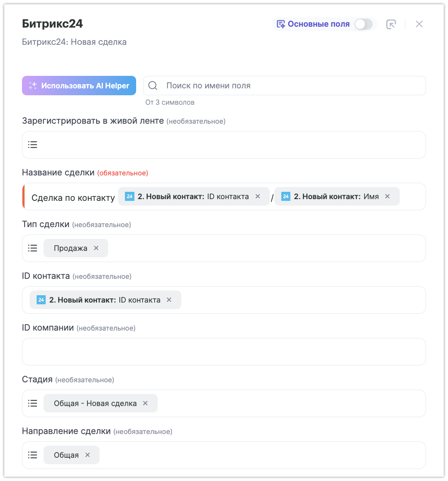Remove the Общая direction chip

pyautogui.click(x=87, y=455)
